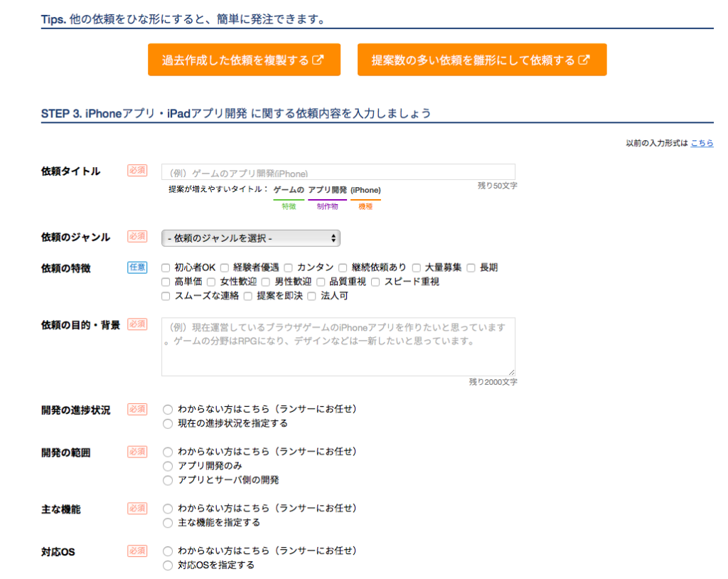728x579 pixels.
Task: Open the こちら link for previous input format
Action: (702, 143)
